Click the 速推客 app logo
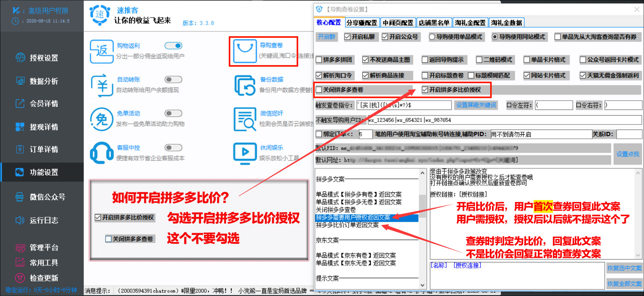Screen dimensions: 644x296 (x=100, y=15)
